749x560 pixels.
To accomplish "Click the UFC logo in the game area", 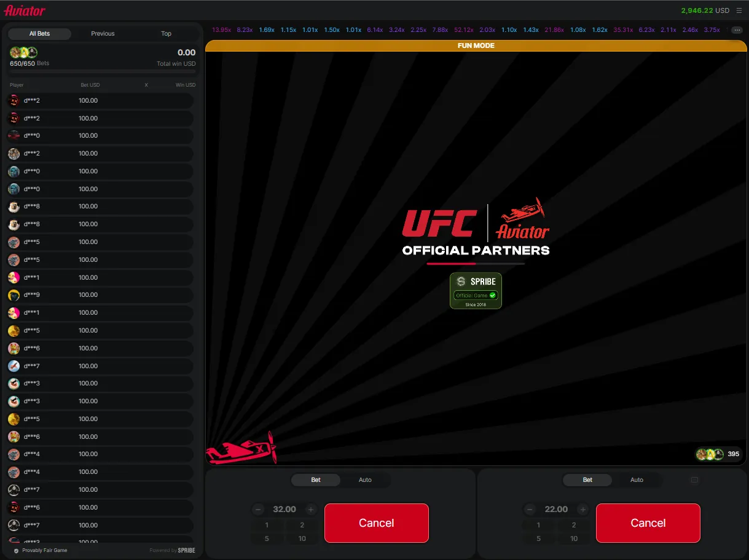I will point(440,223).
